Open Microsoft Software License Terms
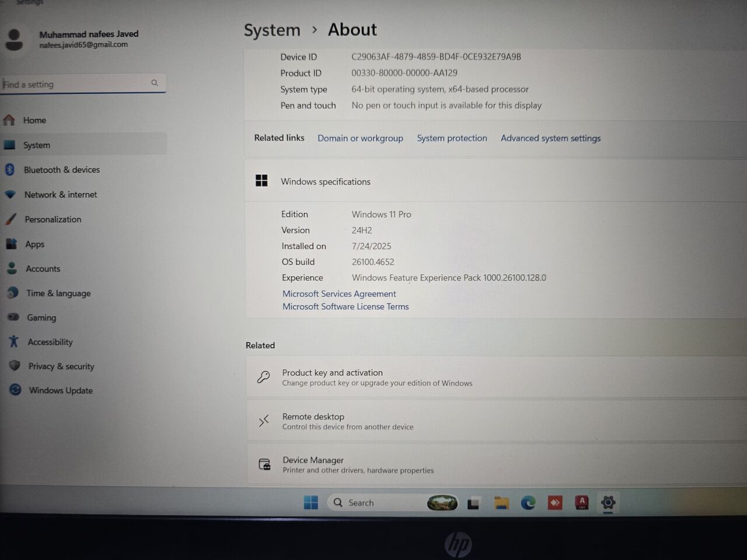This screenshot has height=560, width=747. (345, 307)
